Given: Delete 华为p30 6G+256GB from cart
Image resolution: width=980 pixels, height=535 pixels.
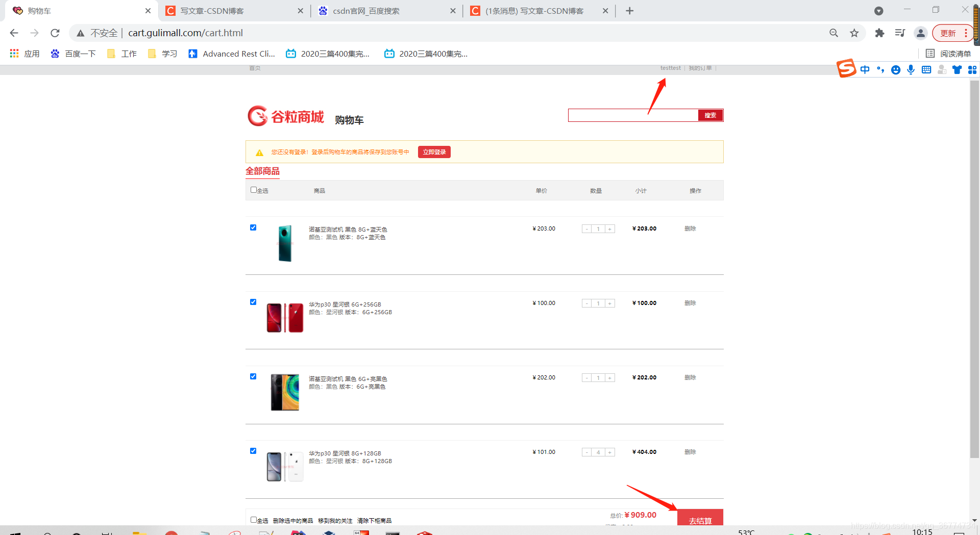Looking at the screenshot, I should point(690,303).
